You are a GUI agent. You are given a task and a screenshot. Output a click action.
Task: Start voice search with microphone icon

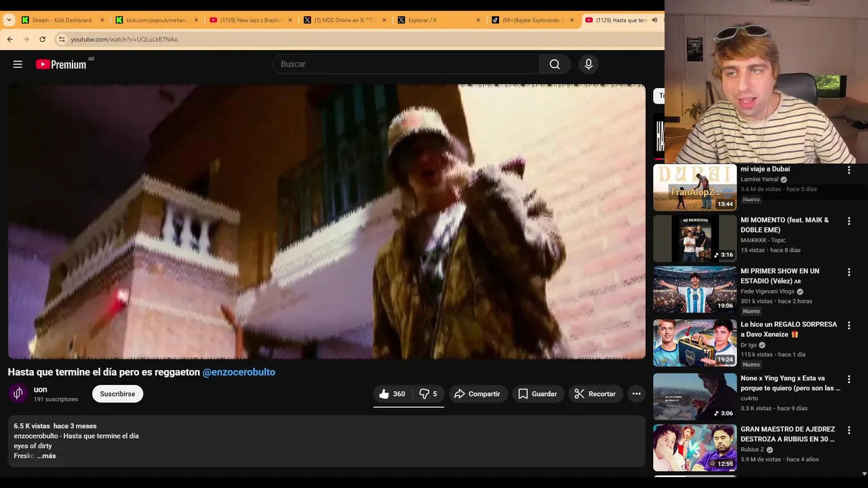[589, 64]
